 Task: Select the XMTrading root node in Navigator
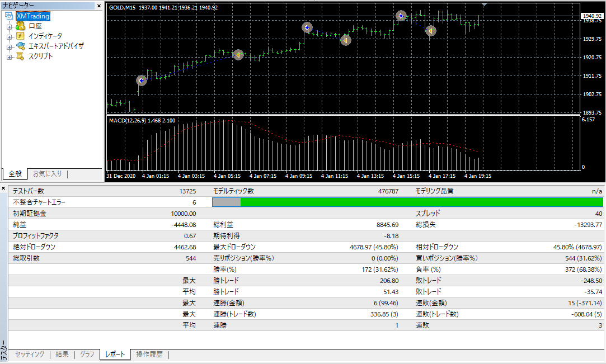click(x=33, y=16)
